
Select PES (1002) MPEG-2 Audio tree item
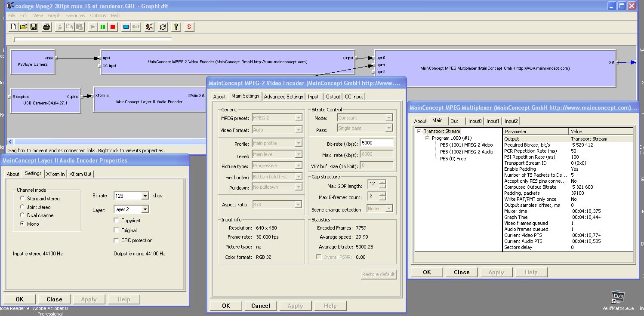pos(466,152)
